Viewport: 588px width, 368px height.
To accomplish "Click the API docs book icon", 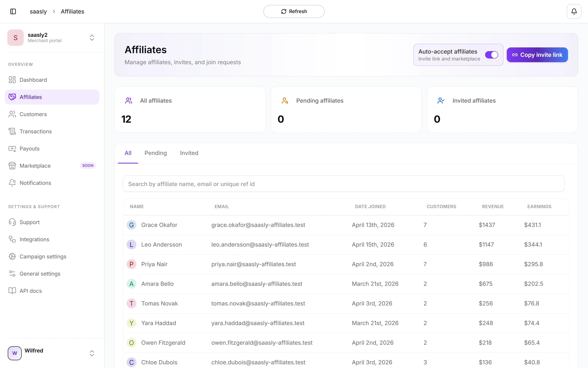I will [12, 291].
